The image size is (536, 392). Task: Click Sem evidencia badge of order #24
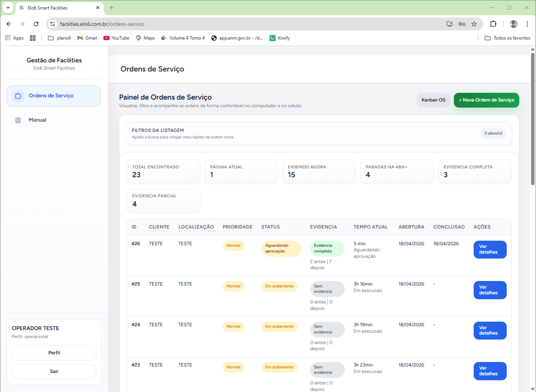(x=327, y=330)
